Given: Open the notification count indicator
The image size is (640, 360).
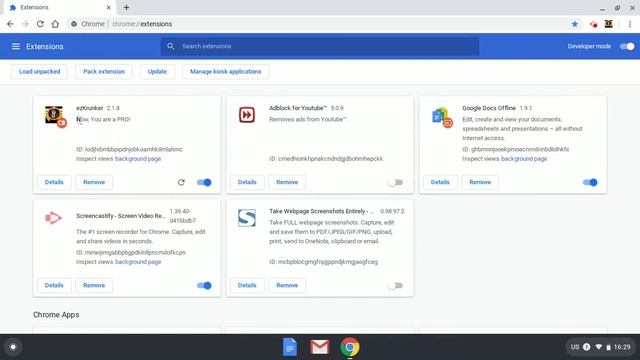Looking at the screenshot, I should pos(587,347).
